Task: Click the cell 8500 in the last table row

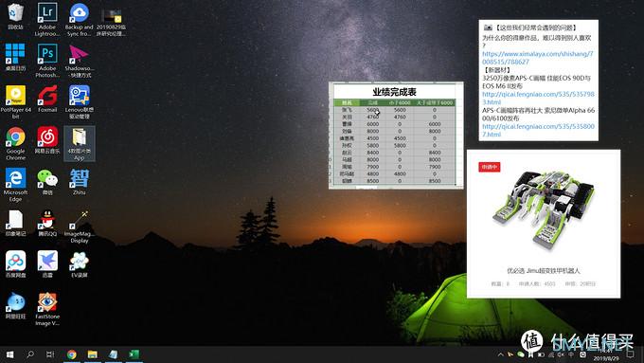Action: pos(373,181)
